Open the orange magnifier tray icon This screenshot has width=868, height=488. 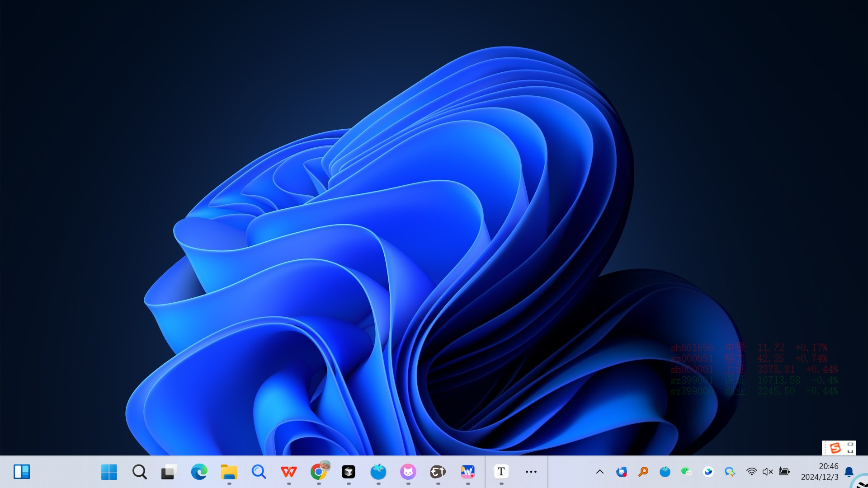(643, 472)
